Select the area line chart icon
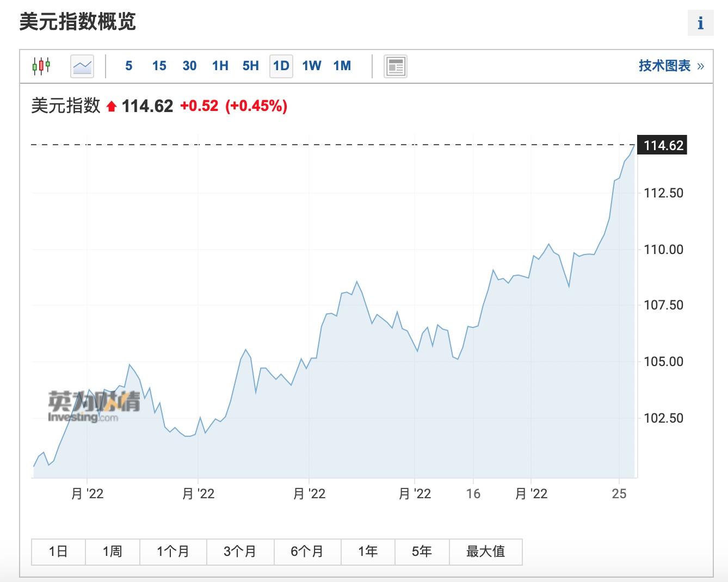 coord(82,66)
